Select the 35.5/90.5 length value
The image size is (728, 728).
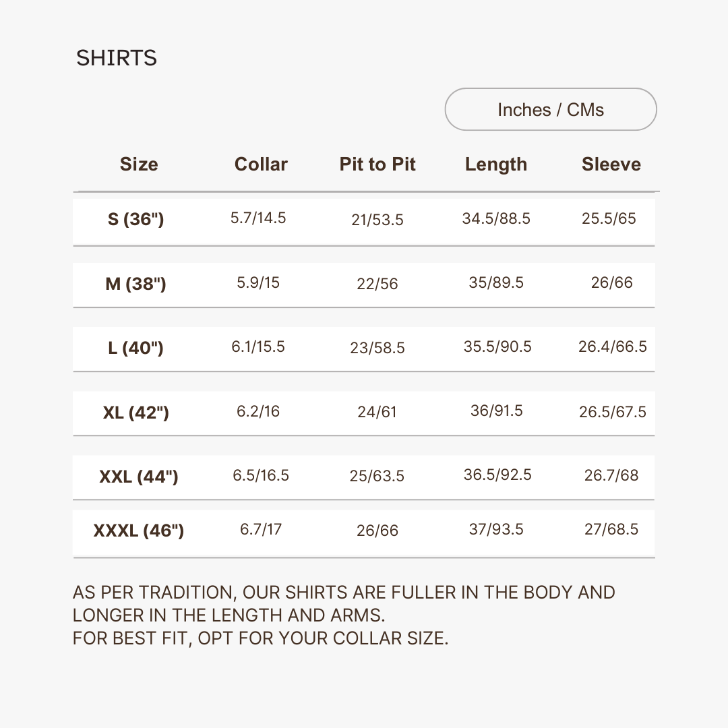[x=497, y=346]
